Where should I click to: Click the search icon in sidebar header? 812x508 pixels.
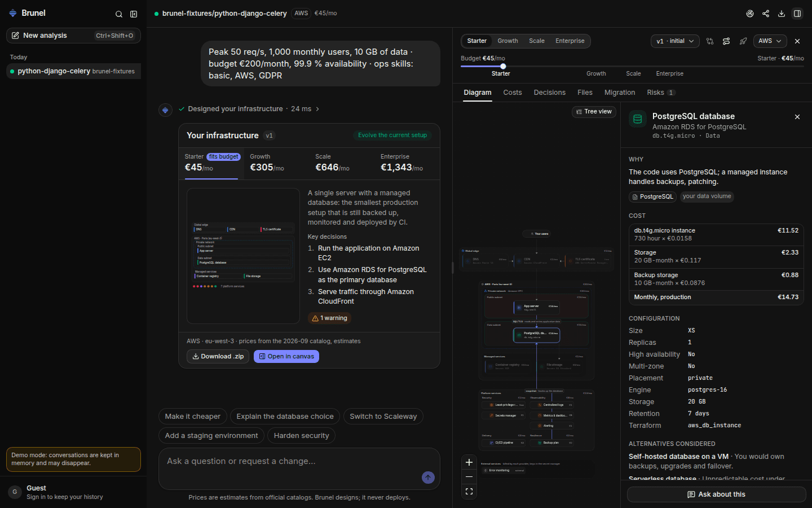tap(119, 14)
